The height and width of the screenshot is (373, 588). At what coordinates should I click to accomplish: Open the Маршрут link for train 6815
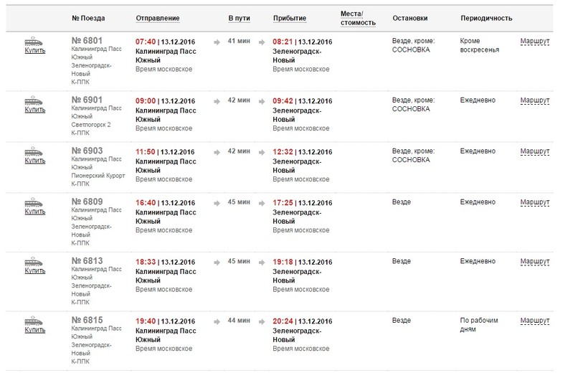click(534, 321)
